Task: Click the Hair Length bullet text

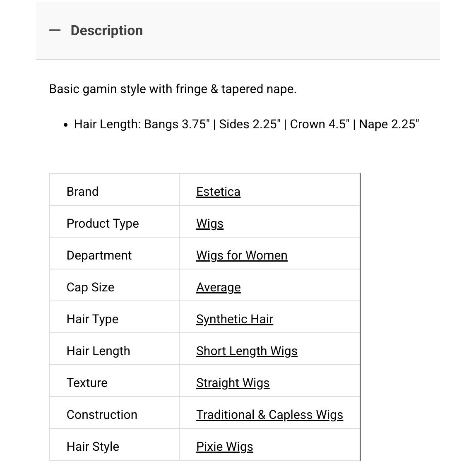Action: pyautogui.click(x=246, y=125)
